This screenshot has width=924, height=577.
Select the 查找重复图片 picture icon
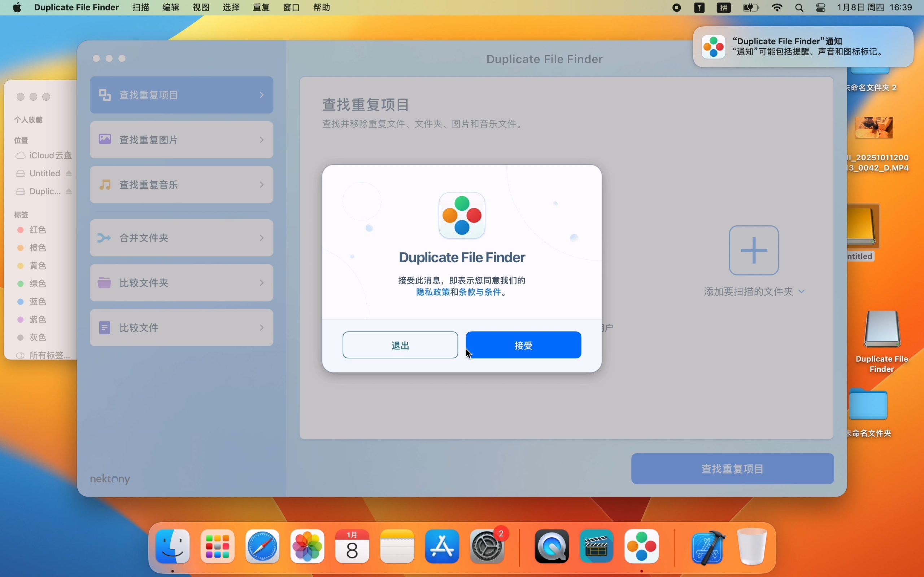tap(105, 139)
